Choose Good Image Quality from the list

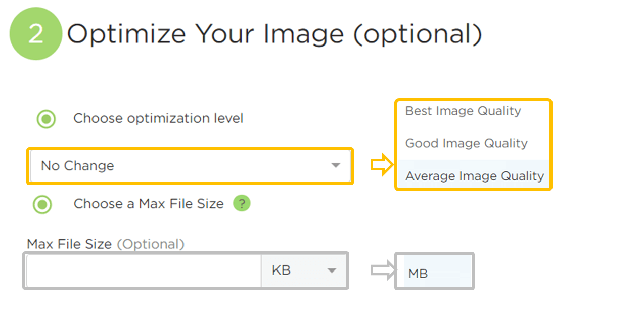[466, 143]
